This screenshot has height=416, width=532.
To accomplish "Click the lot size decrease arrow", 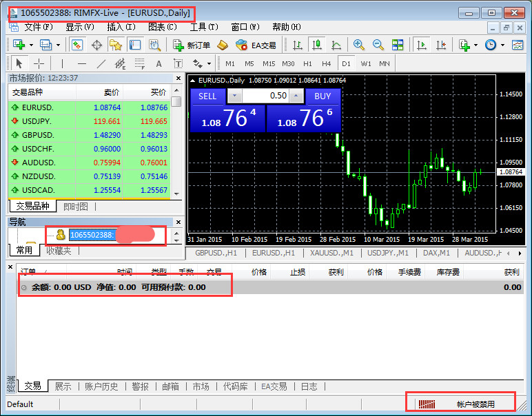I will point(234,96).
